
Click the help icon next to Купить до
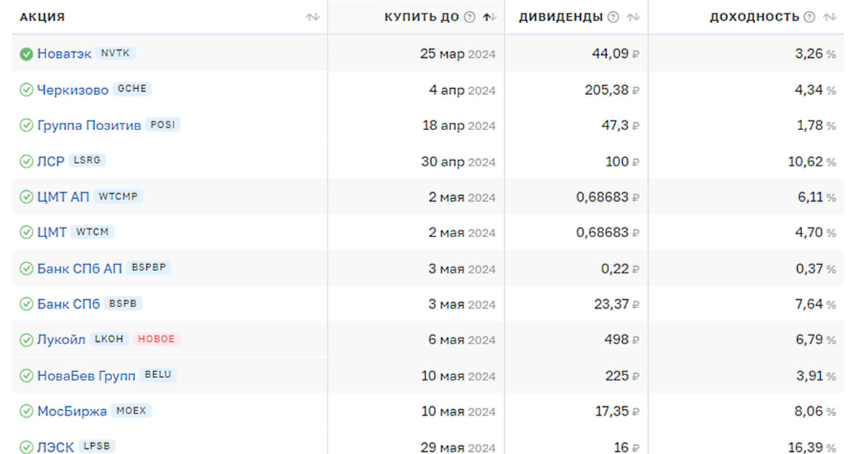point(469,17)
